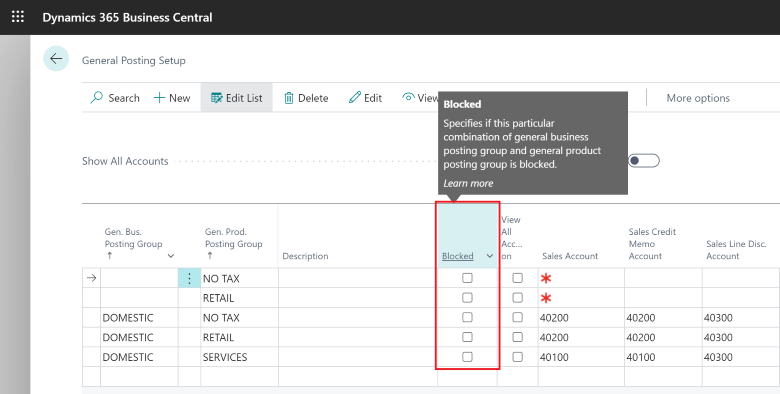Open More options menu
Image resolution: width=780 pixels, height=394 pixels.
point(698,98)
